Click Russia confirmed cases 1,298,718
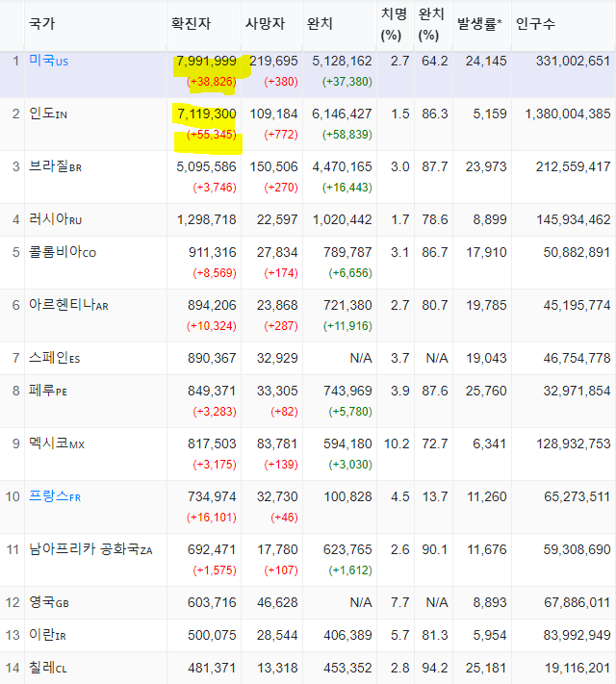Image resolution: width=616 pixels, height=684 pixels. [207, 219]
